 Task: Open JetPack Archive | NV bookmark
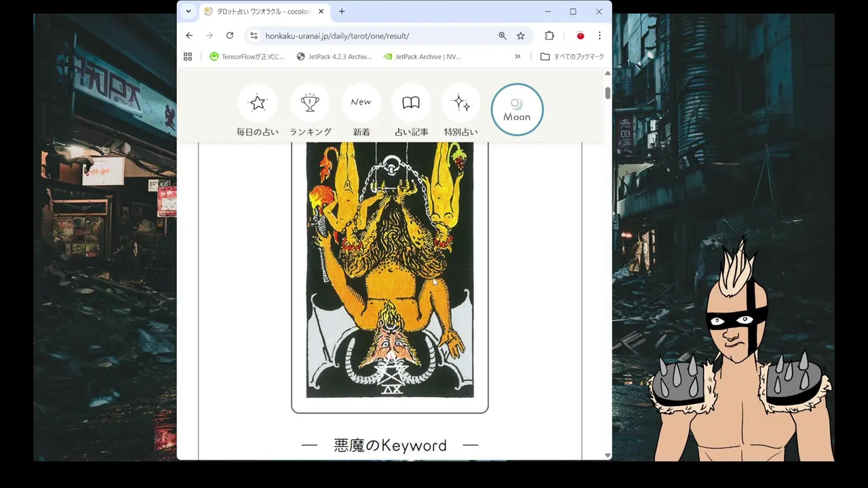[x=422, y=57]
